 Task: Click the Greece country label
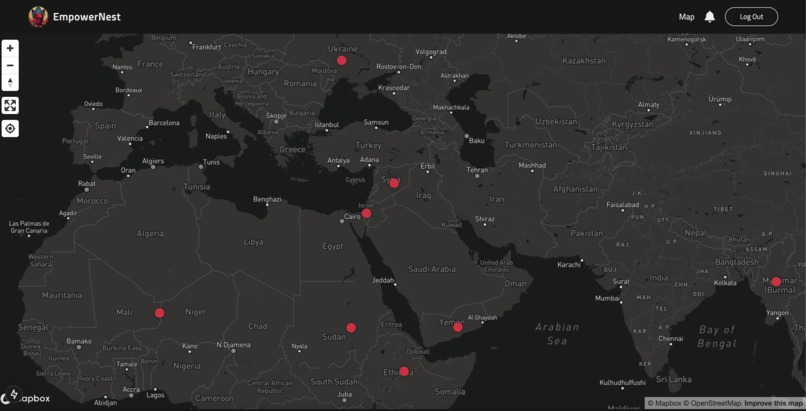pyautogui.click(x=292, y=150)
